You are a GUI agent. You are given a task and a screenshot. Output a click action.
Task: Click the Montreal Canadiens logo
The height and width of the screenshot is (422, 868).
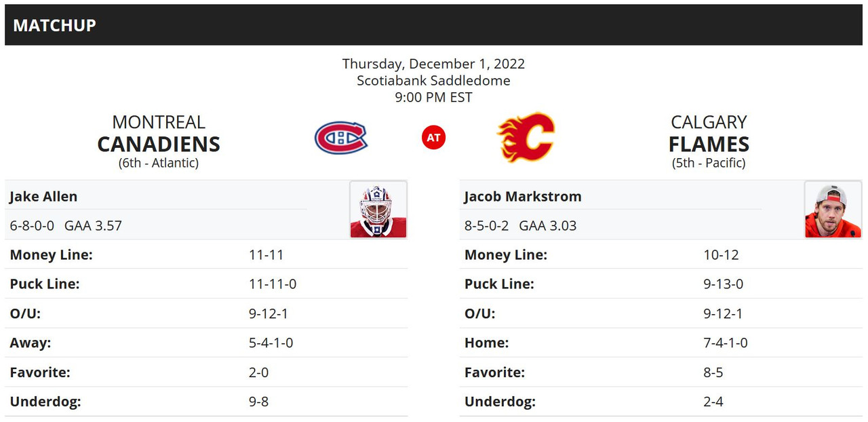340,138
